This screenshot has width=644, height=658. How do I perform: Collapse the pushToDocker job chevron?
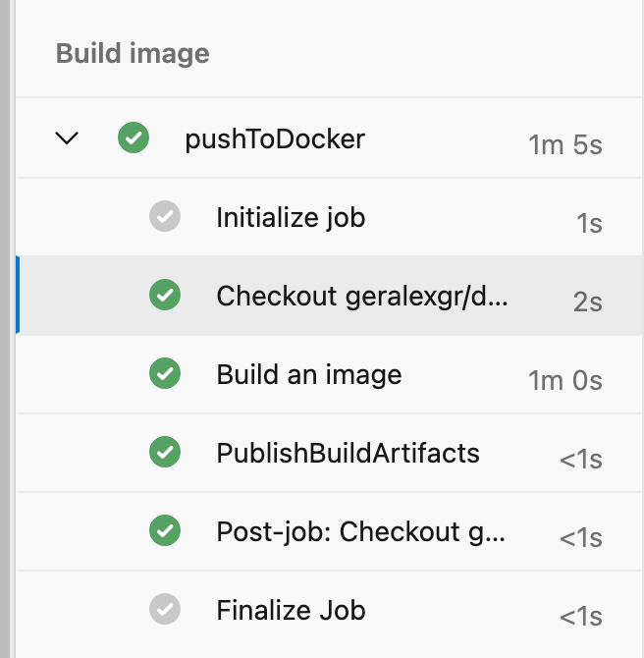(67, 138)
